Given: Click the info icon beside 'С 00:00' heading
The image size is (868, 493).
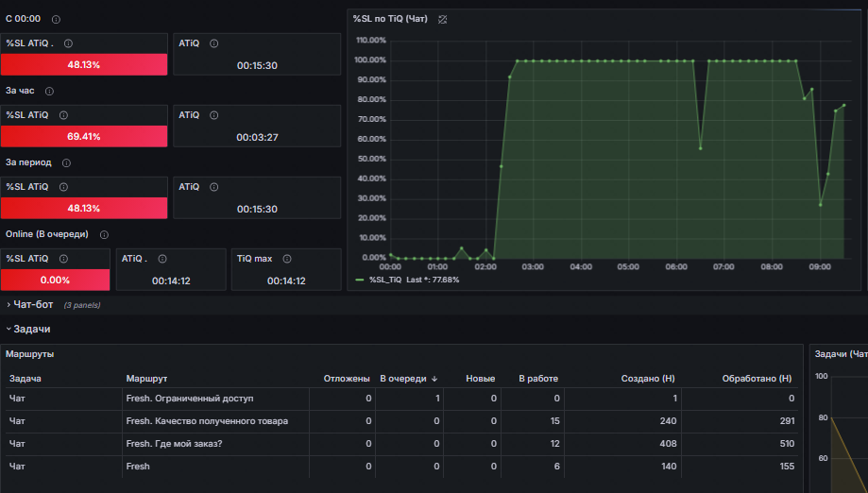Looking at the screenshot, I should pos(56,20).
